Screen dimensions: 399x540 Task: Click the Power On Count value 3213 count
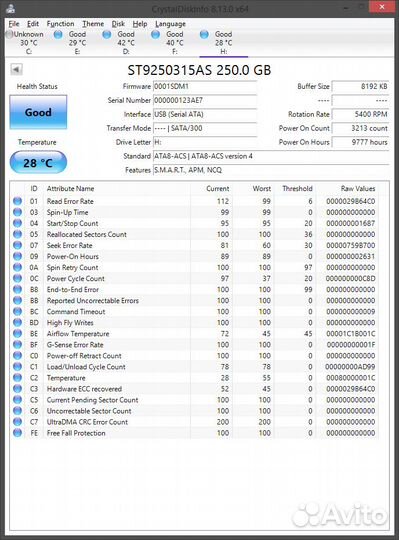pyautogui.click(x=360, y=128)
